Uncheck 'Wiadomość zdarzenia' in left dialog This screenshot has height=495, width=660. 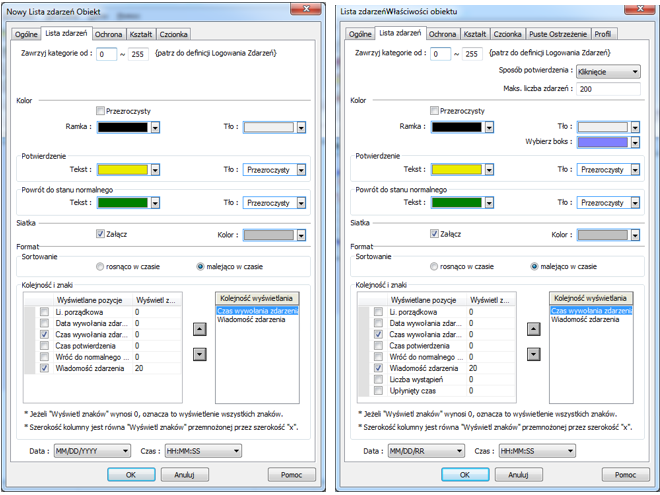[x=44, y=368]
